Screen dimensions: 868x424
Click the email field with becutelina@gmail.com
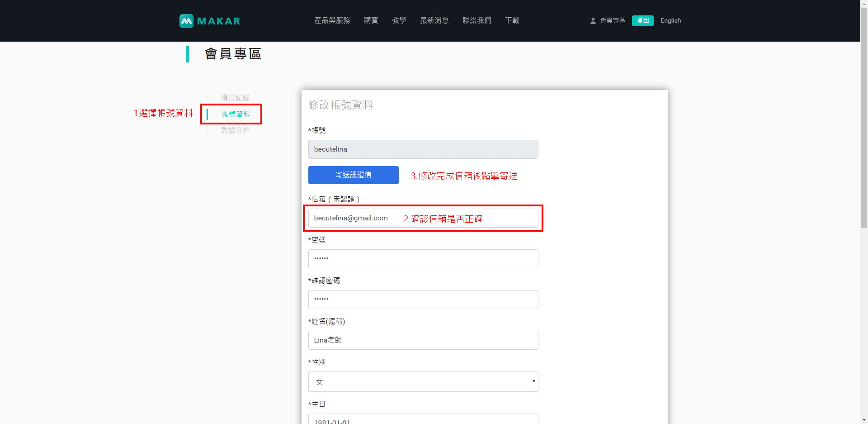(x=351, y=218)
